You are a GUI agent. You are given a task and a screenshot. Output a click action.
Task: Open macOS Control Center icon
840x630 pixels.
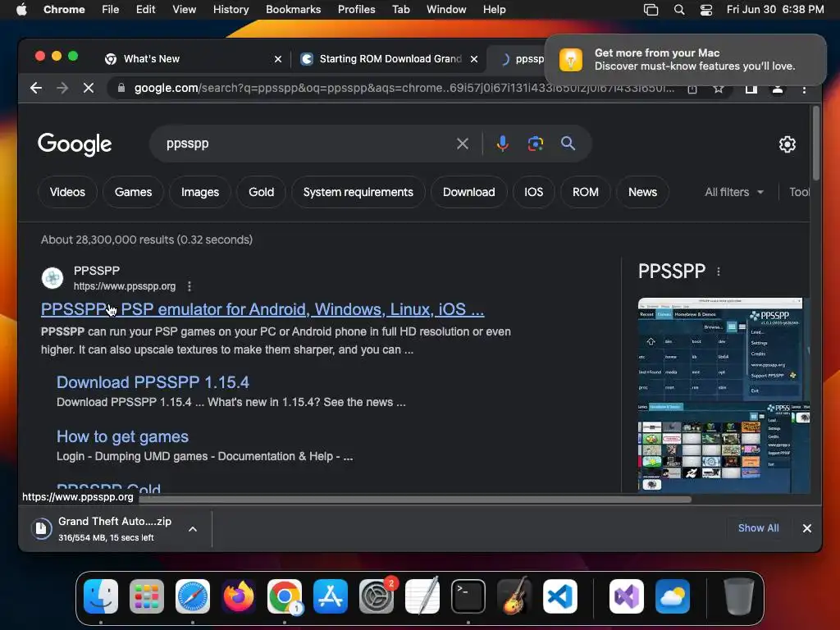pyautogui.click(x=706, y=10)
